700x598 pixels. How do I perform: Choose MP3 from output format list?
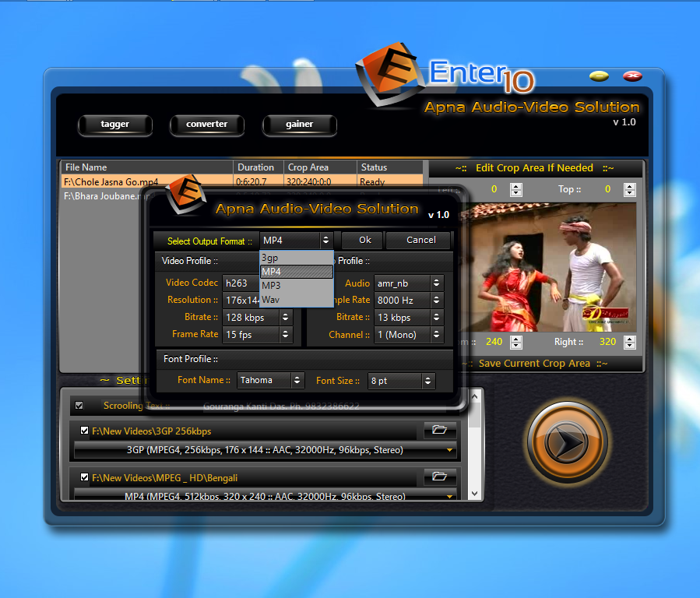coord(297,286)
